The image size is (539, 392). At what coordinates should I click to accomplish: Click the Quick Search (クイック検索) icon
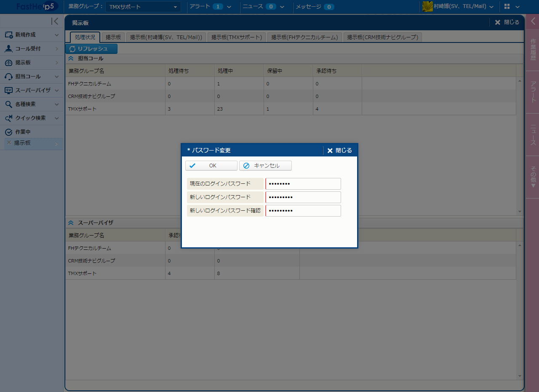8,118
